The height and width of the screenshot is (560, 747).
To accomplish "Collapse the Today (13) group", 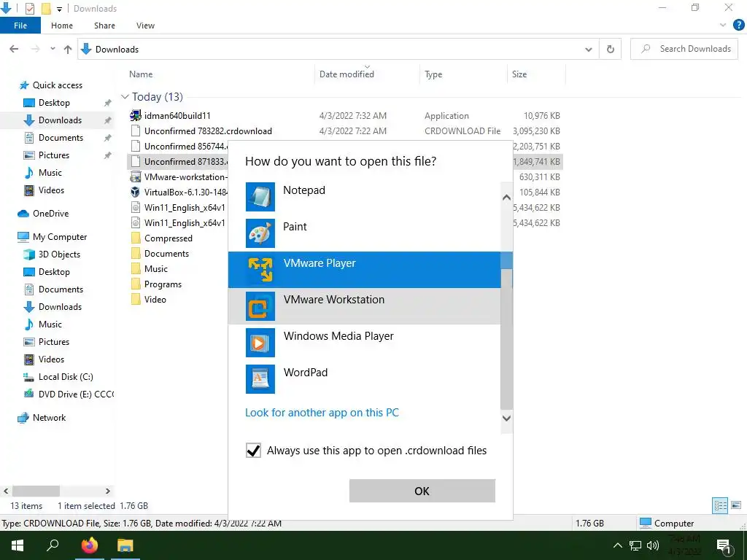I will pyautogui.click(x=125, y=97).
